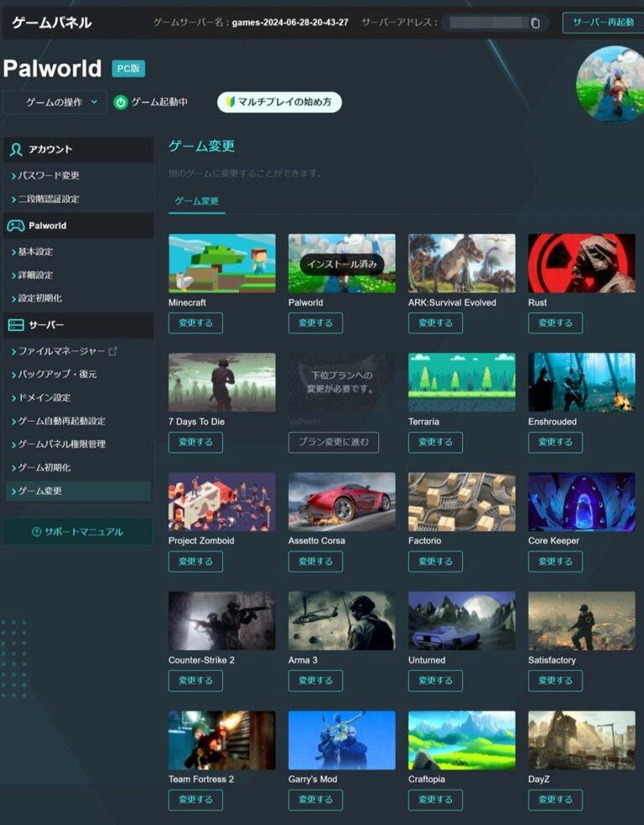Open ゲーム初期化 in the sidebar

click(44, 467)
